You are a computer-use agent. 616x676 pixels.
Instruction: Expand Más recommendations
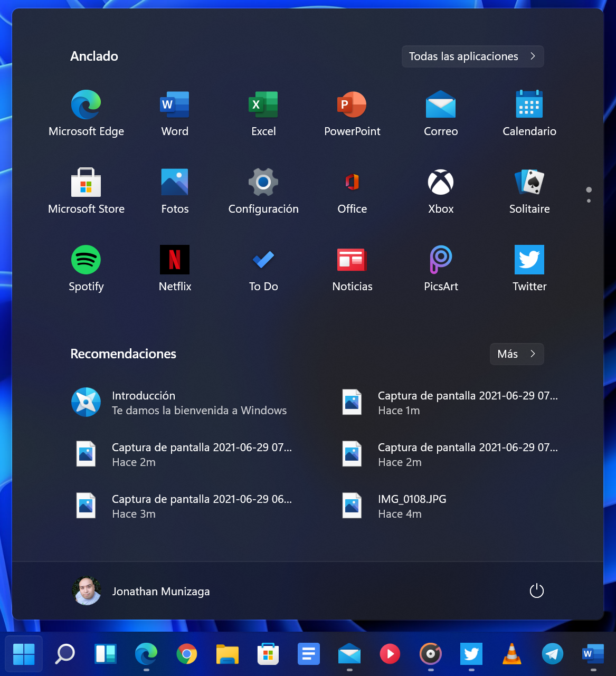516,354
